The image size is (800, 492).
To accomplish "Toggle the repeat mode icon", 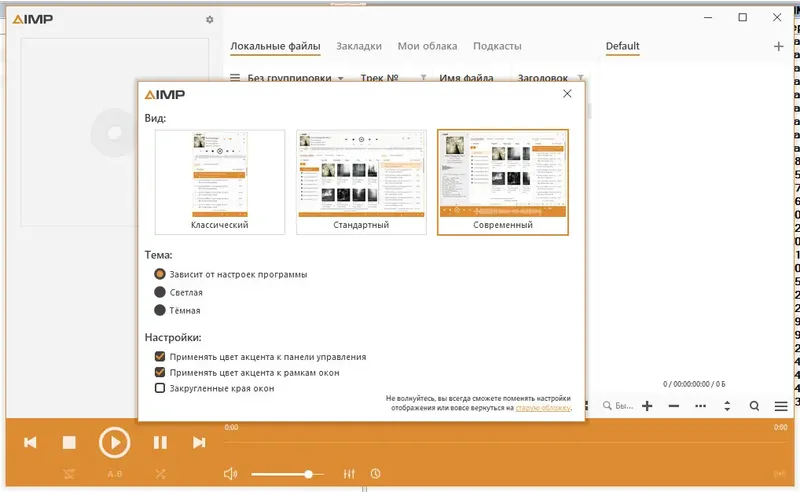I will 69,474.
